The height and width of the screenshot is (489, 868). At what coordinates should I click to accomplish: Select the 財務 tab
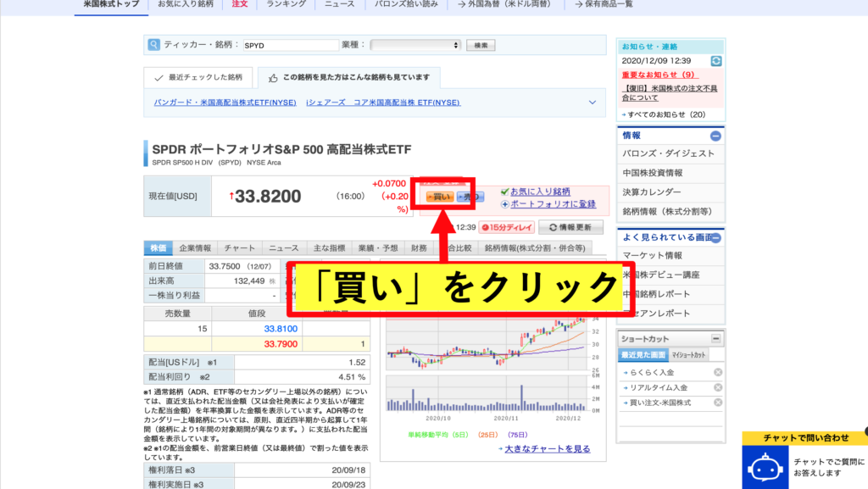point(419,247)
